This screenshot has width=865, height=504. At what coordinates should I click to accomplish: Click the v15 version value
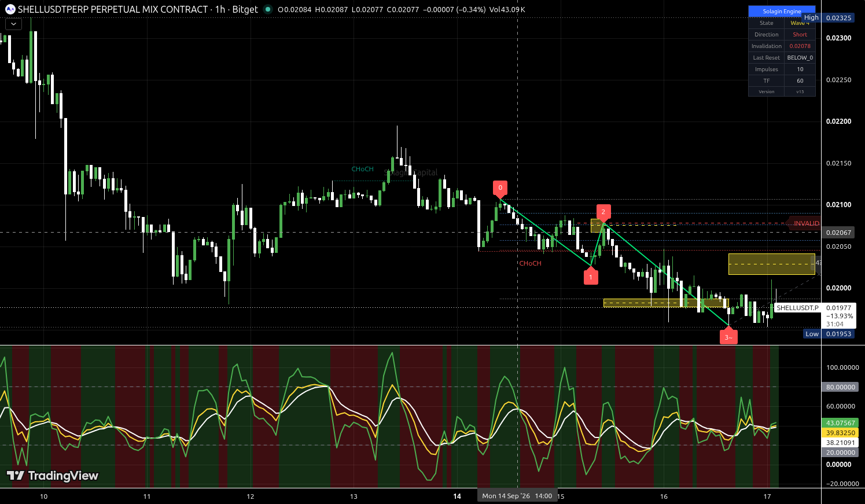coord(800,91)
